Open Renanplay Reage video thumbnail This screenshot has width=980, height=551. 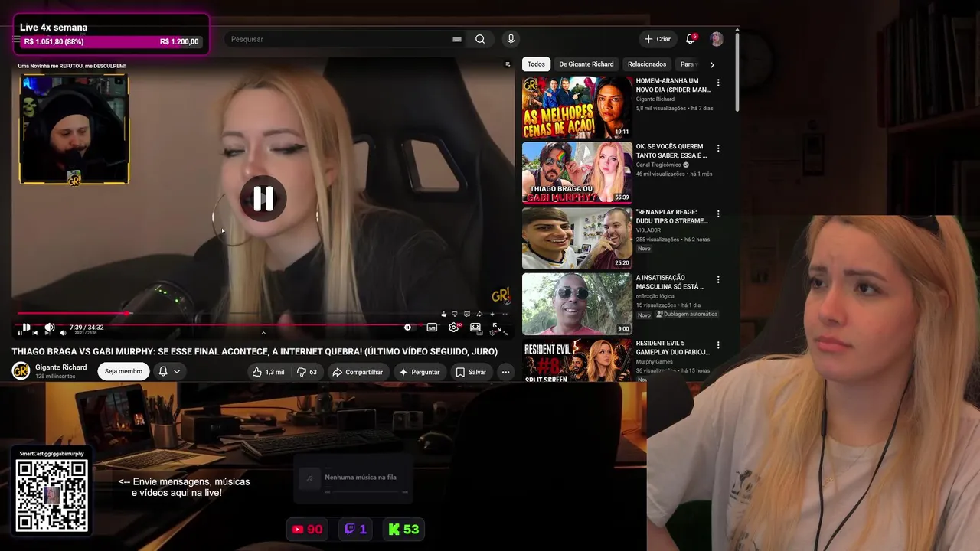point(577,238)
